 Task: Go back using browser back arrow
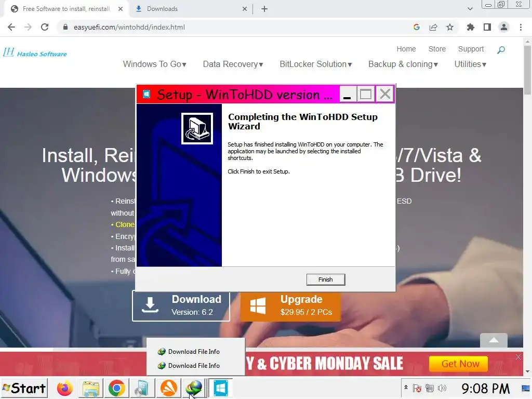[11, 27]
